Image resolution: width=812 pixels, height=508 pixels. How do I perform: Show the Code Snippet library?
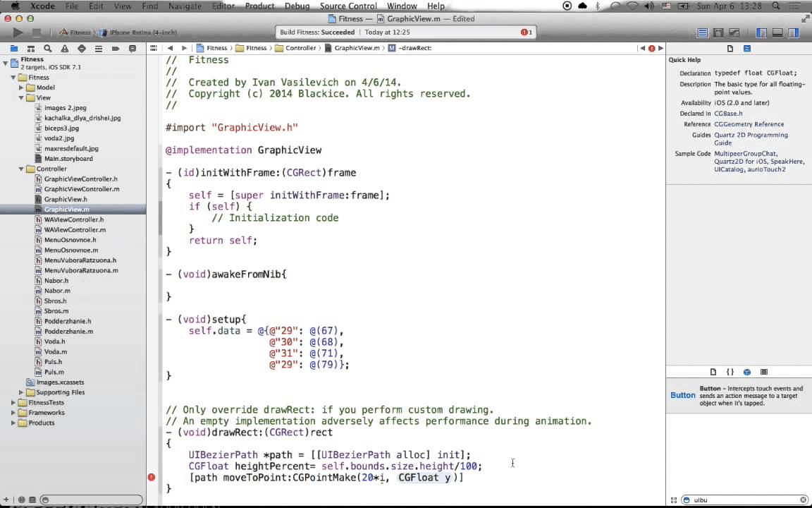pos(730,372)
